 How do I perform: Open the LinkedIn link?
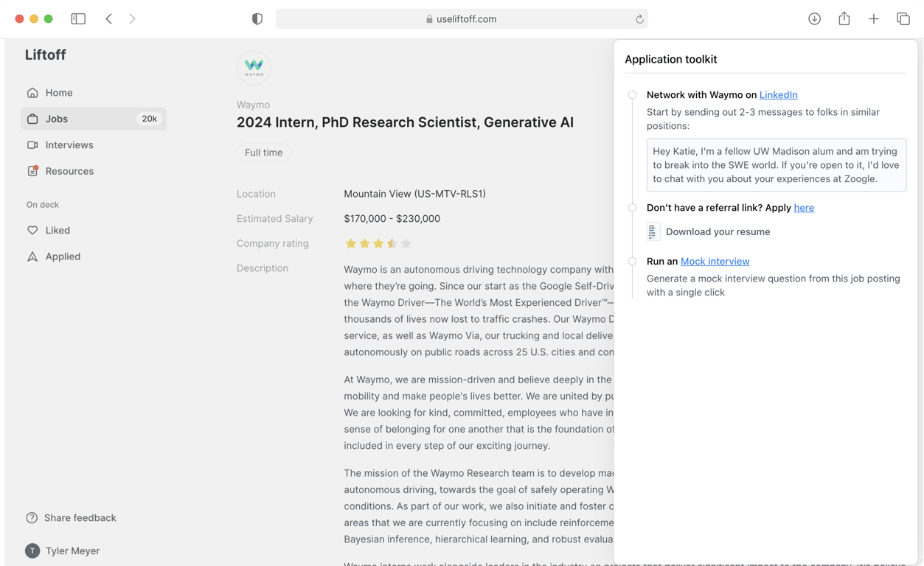(778, 95)
